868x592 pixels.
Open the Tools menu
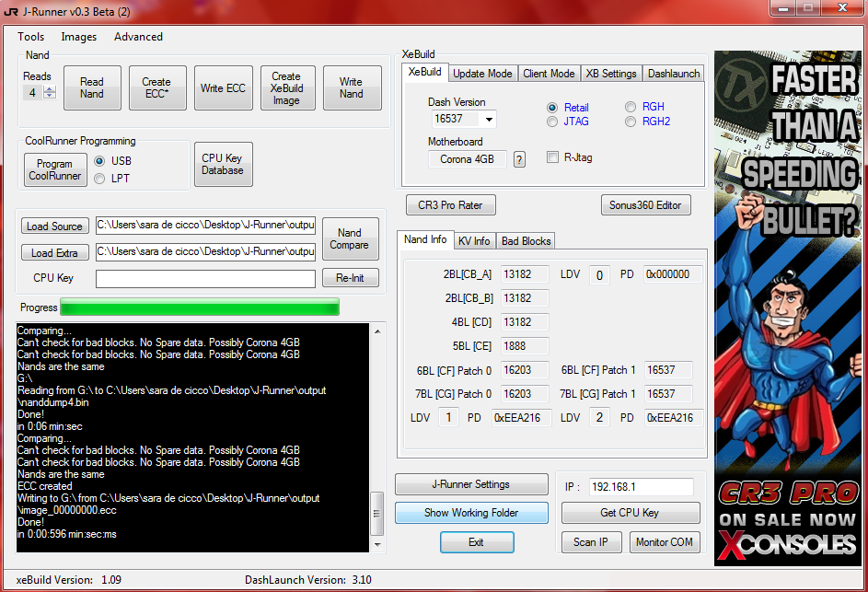30,37
